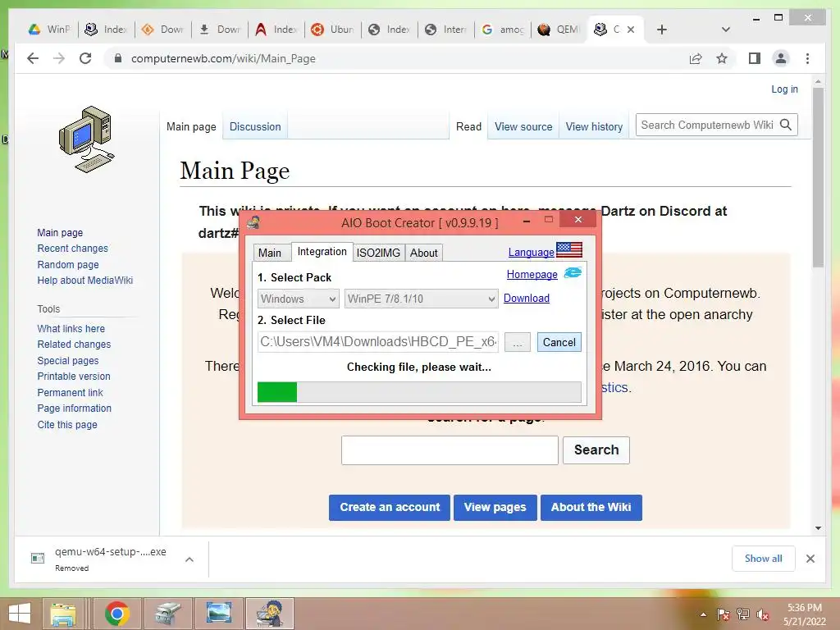The image size is (840, 630).
Task: Click the network tray icon
Action: 743,614
